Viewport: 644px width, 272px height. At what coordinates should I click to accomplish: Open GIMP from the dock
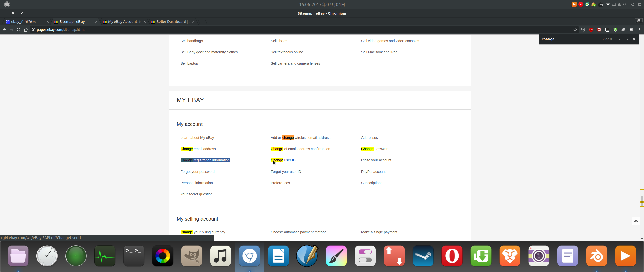[192, 256]
